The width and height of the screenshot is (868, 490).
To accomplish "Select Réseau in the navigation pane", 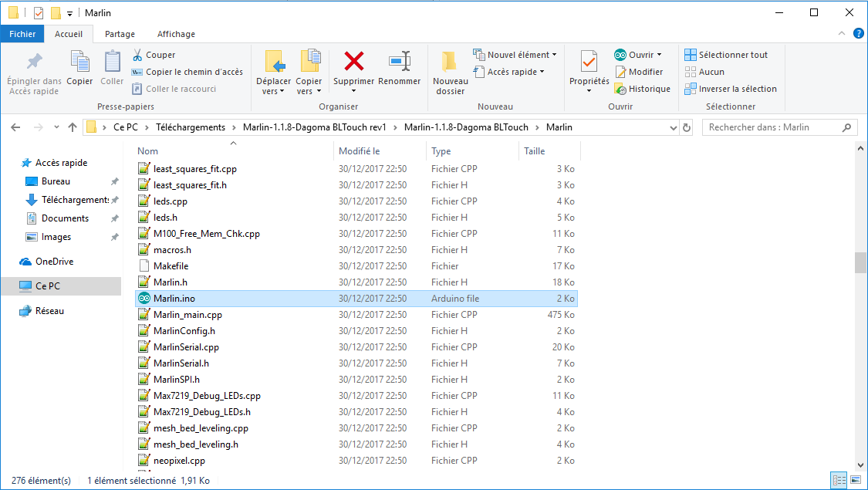I will coord(49,311).
